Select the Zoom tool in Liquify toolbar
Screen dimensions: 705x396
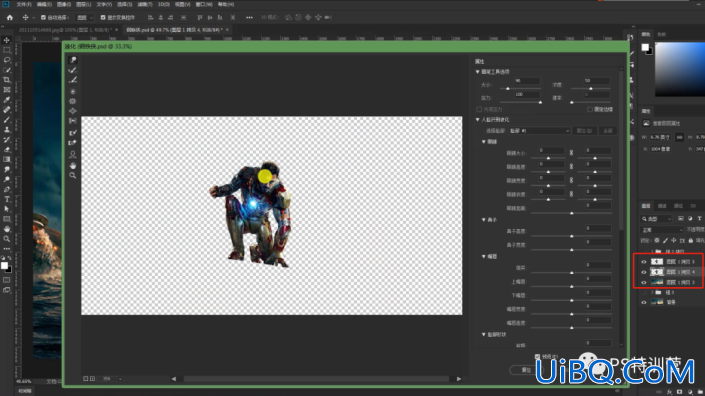point(73,175)
